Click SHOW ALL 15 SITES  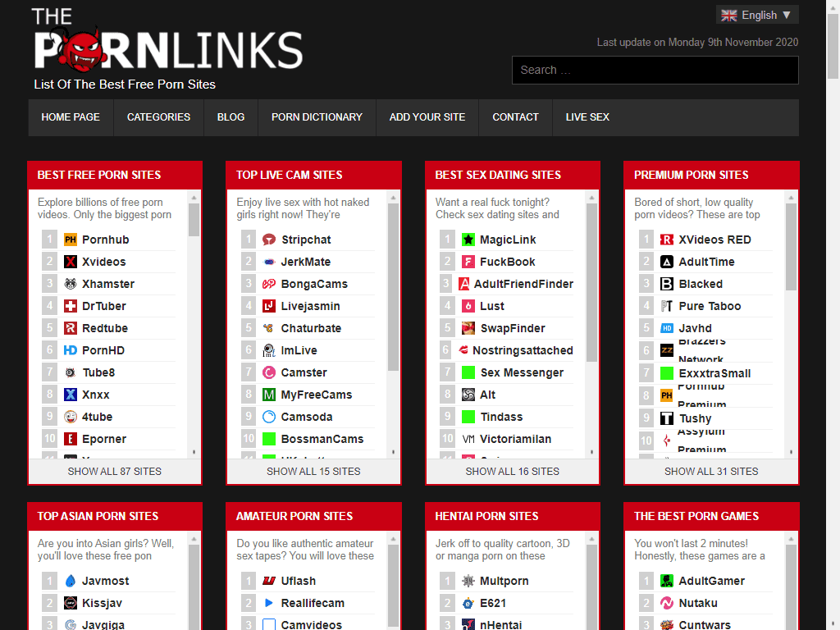click(313, 471)
